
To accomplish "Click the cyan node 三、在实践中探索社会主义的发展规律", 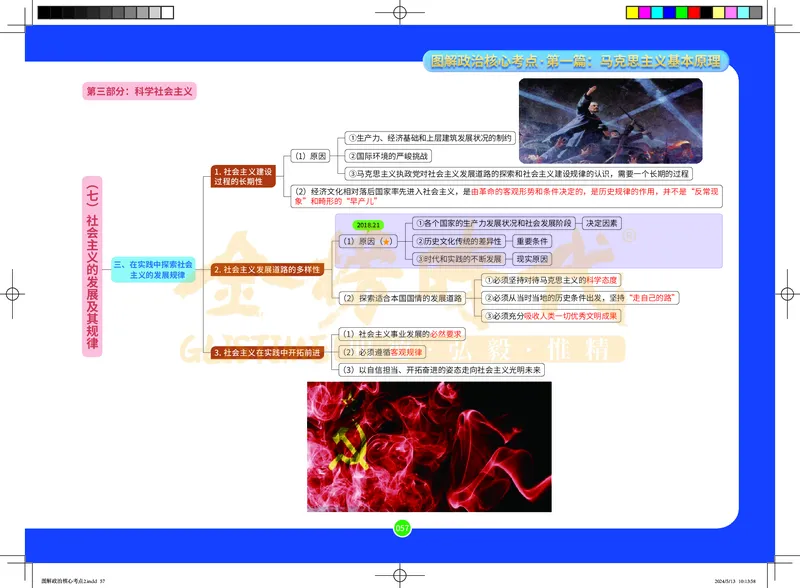I will 152,269.
